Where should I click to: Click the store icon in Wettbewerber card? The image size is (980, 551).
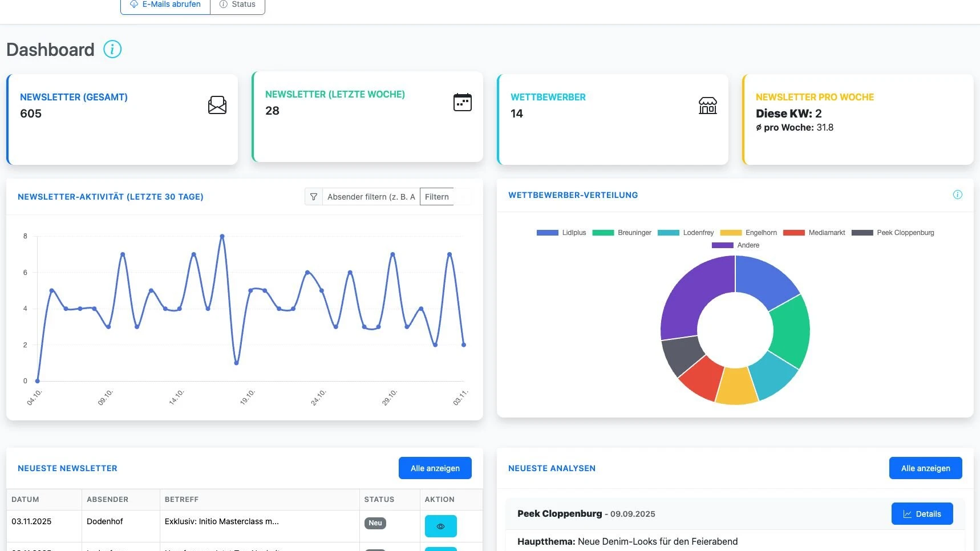tap(708, 105)
